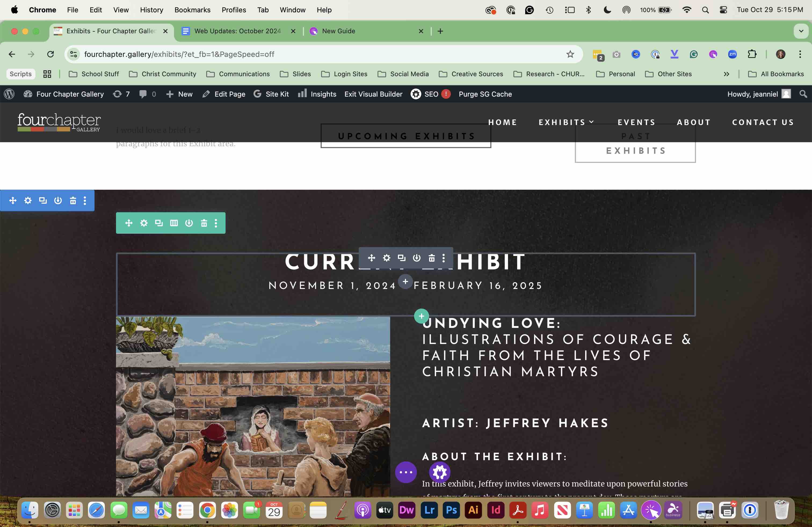The height and width of the screenshot is (527, 812).
Task: Delete the heading module
Action: click(432, 258)
